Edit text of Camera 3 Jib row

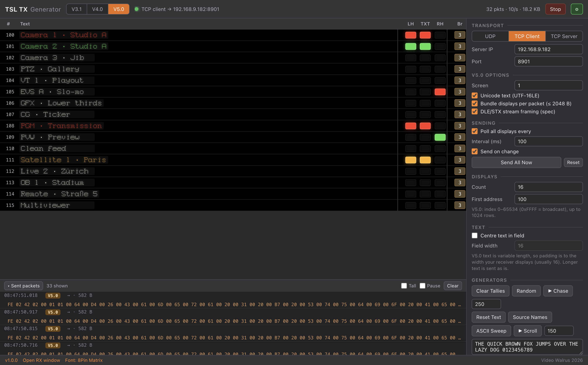pyautogui.click(x=57, y=58)
